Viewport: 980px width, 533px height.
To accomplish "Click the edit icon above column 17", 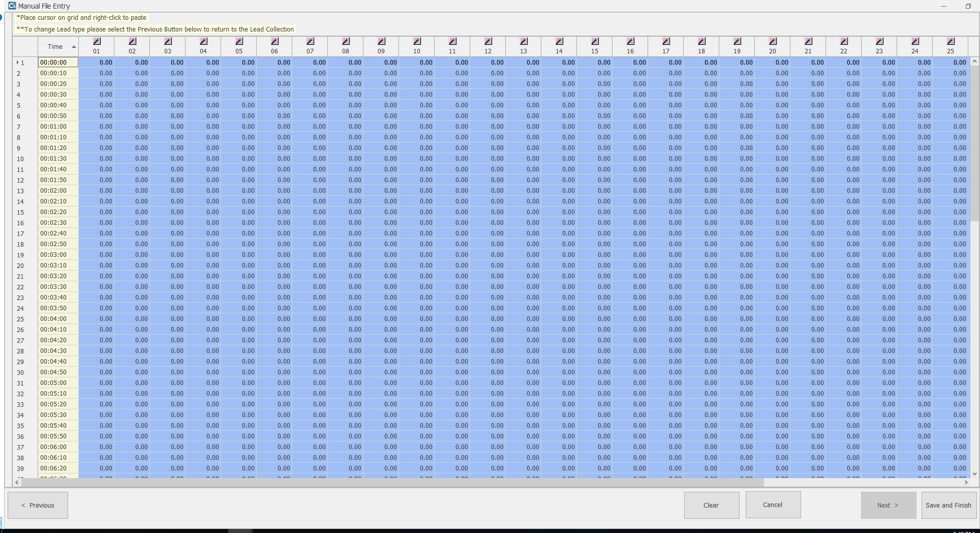I will (x=666, y=41).
